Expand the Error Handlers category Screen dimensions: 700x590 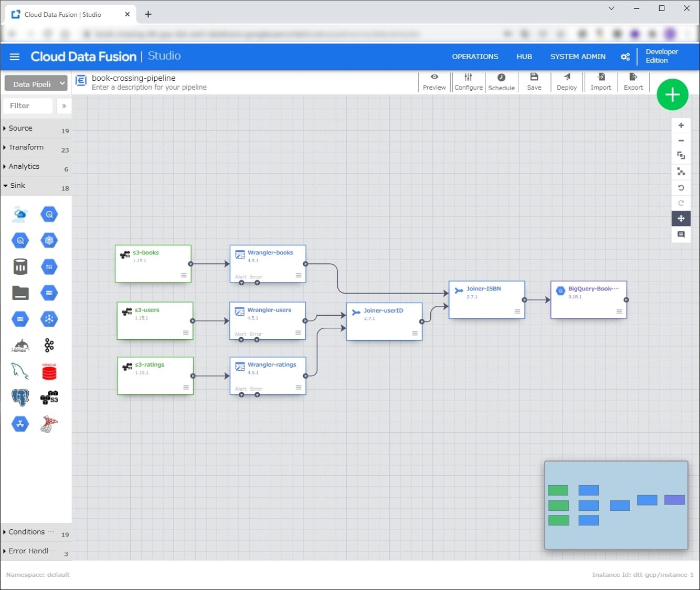[36, 551]
